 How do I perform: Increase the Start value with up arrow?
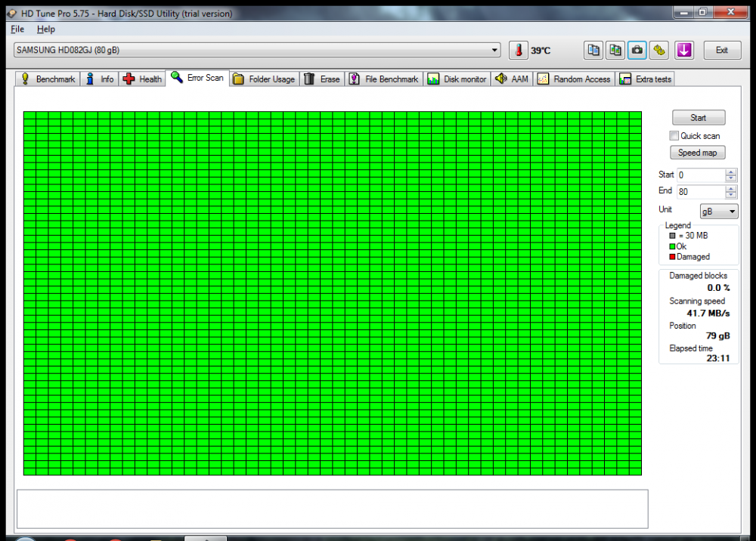tap(730, 172)
